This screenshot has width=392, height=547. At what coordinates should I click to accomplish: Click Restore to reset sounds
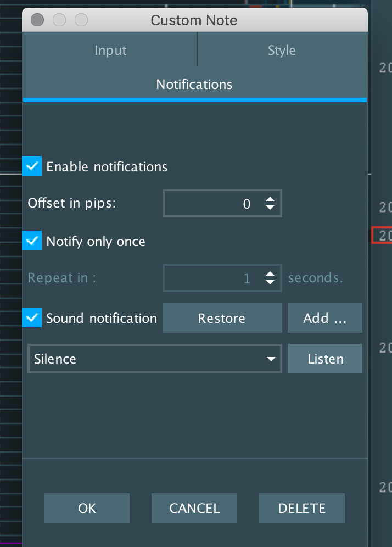pyautogui.click(x=222, y=318)
